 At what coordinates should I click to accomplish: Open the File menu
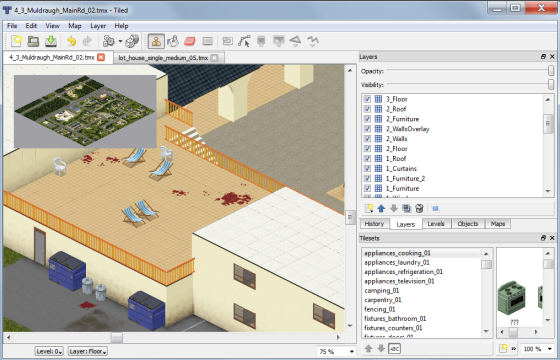pyautogui.click(x=12, y=26)
